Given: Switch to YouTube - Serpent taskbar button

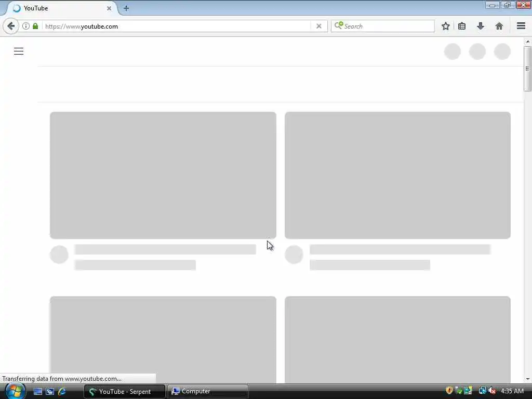Looking at the screenshot, I should pyautogui.click(x=125, y=391).
